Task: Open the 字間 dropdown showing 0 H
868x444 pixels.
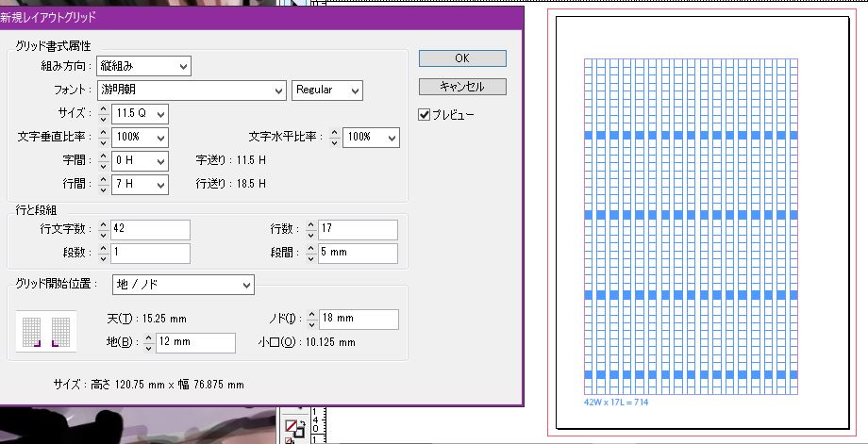Action: pos(140,161)
